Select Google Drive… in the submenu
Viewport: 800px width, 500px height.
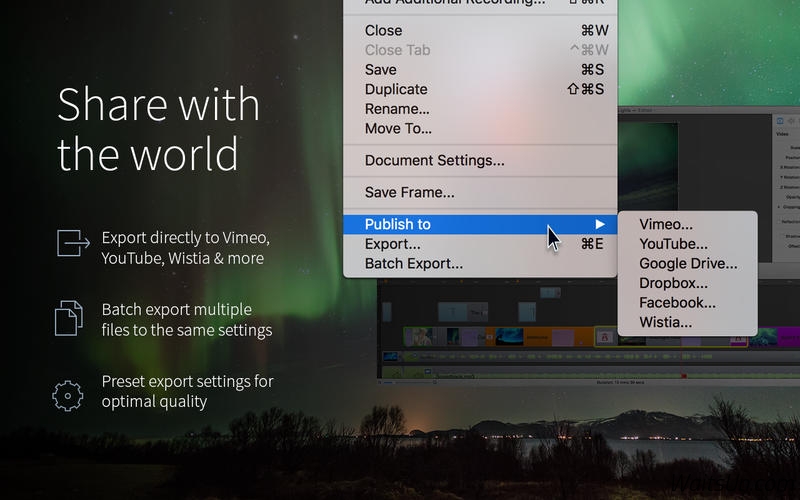click(x=687, y=264)
